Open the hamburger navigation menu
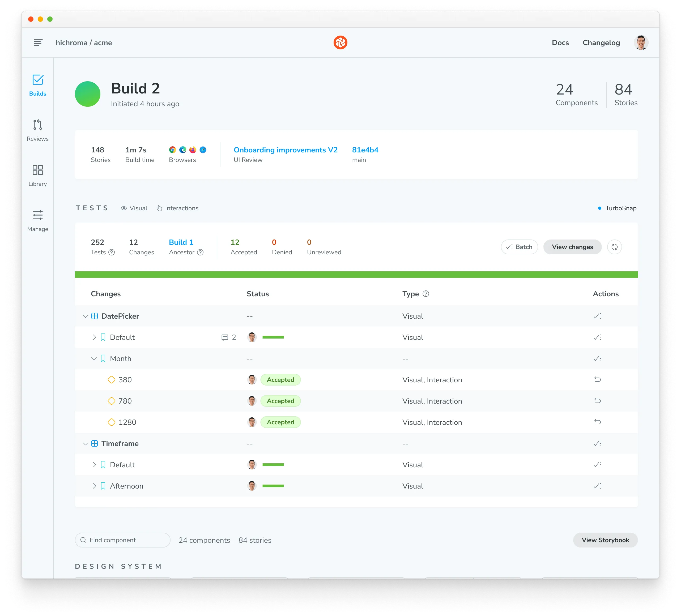Image resolution: width=681 pixels, height=616 pixels. (38, 42)
